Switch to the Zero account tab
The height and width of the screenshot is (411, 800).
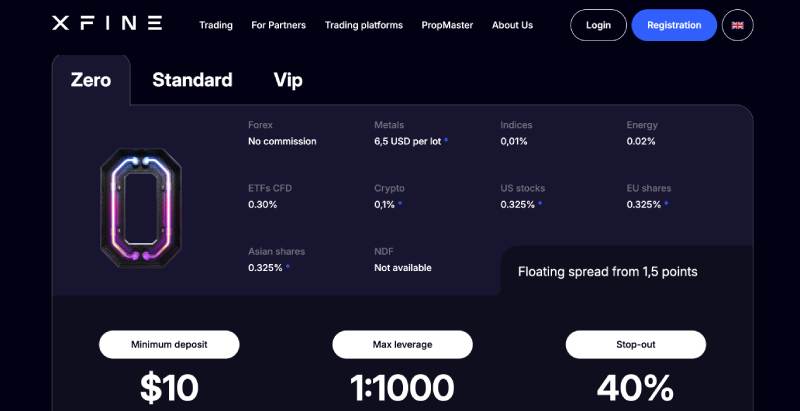click(x=91, y=80)
